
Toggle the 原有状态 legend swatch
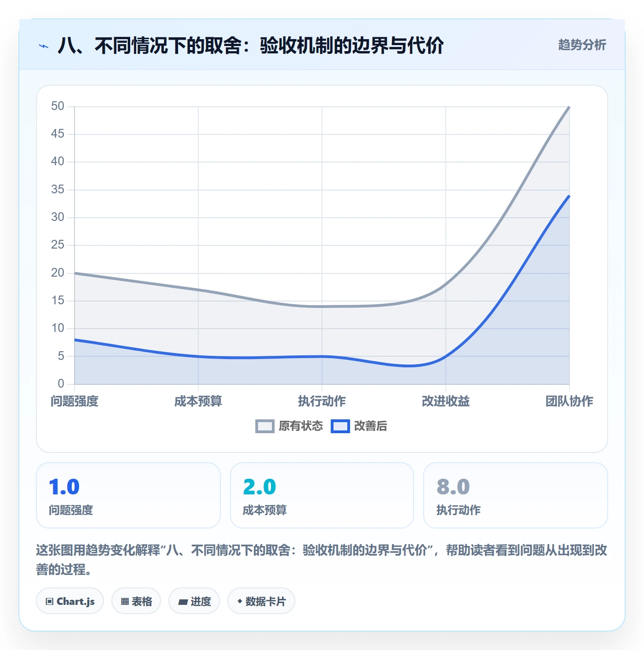pos(265,426)
